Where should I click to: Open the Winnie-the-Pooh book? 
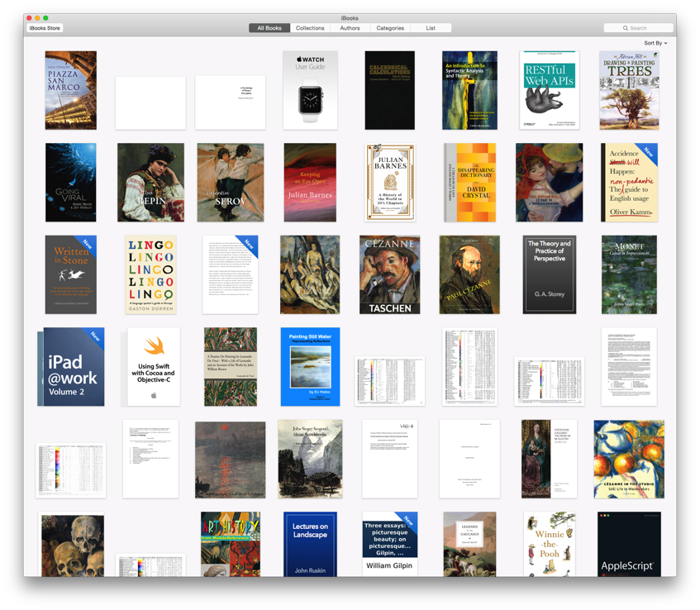pyautogui.click(x=549, y=544)
